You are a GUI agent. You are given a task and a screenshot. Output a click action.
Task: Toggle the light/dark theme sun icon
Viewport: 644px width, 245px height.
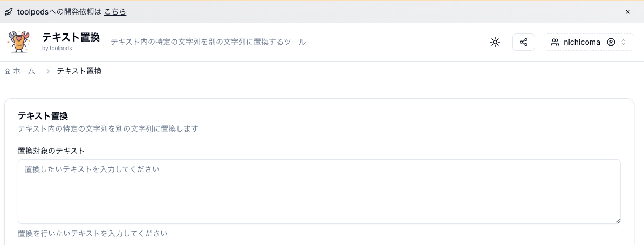pyautogui.click(x=495, y=42)
